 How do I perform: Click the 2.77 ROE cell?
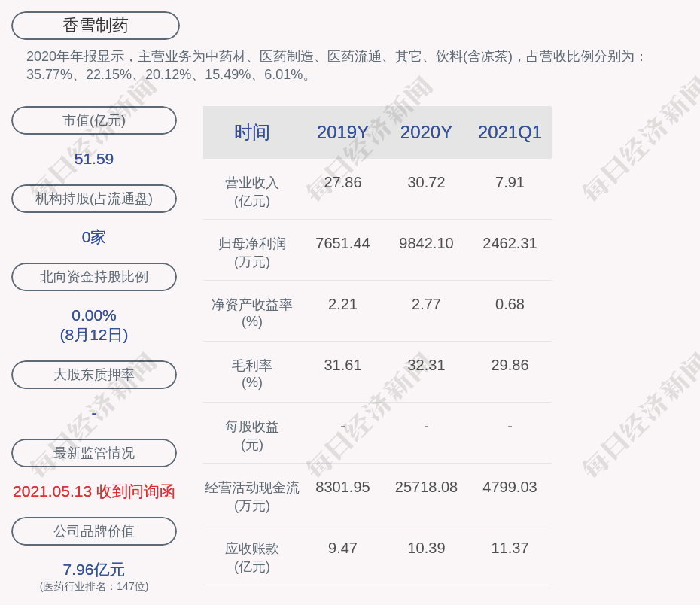point(426,304)
